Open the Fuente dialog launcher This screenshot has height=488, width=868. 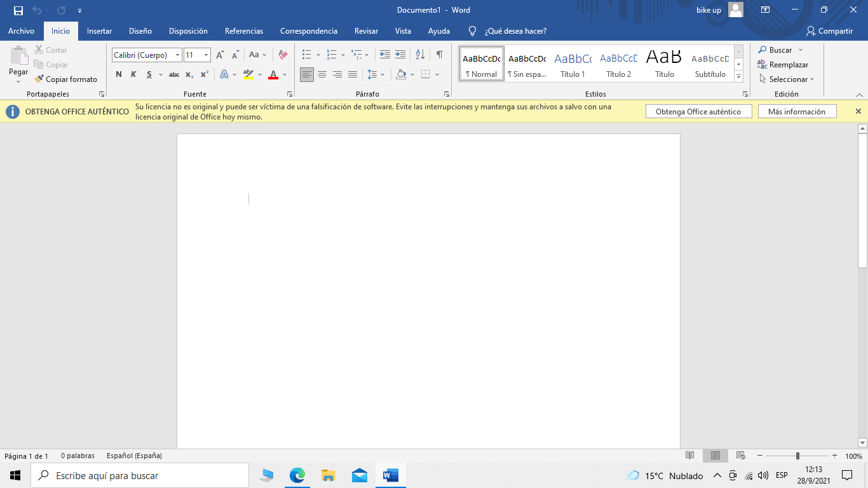pyautogui.click(x=290, y=94)
